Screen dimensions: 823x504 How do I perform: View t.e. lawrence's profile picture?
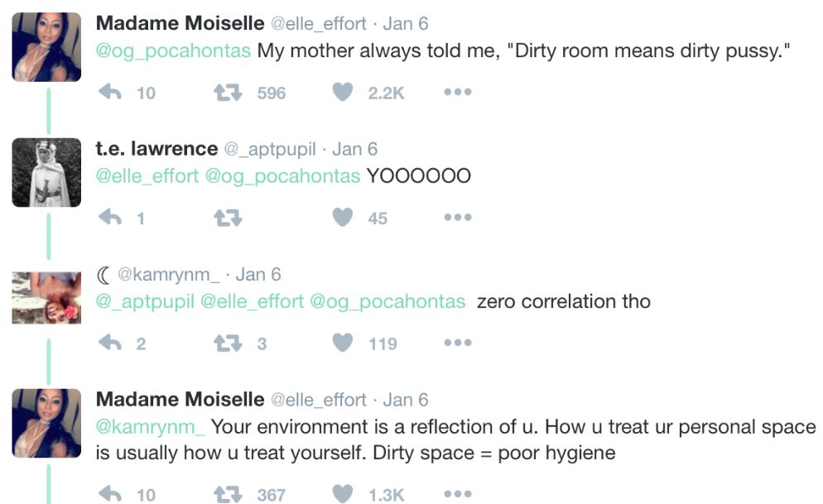[x=46, y=172]
